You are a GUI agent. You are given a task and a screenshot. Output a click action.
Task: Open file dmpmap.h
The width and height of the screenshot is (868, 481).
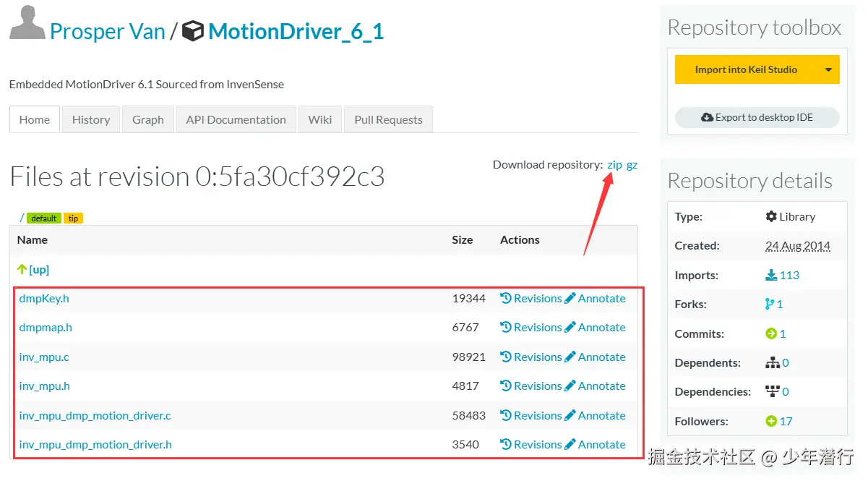[x=46, y=327]
